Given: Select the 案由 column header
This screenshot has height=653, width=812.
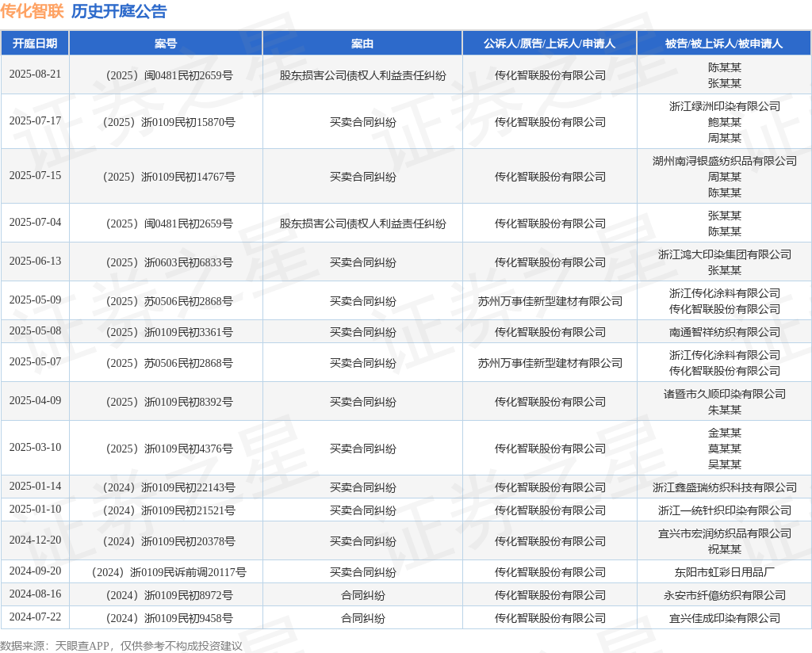Looking at the screenshot, I should click(362, 44).
